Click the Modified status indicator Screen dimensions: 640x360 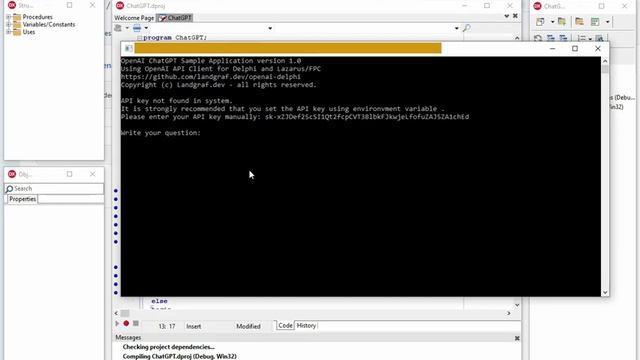coord(248,327)
